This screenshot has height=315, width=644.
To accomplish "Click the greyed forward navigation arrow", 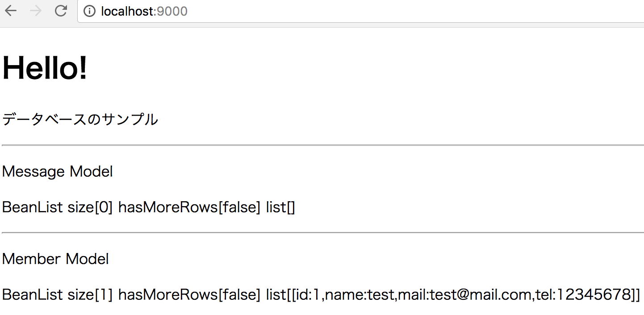I will point(36,11).
